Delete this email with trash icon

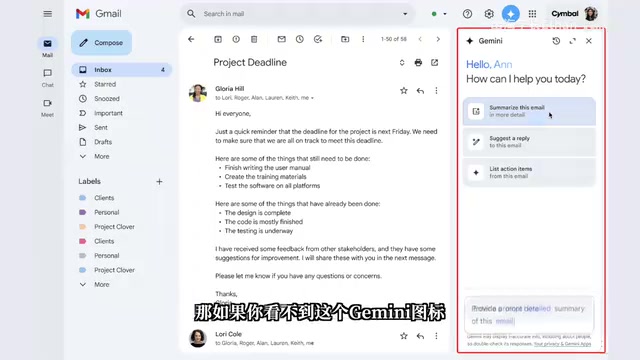click(x=254, y=39)
